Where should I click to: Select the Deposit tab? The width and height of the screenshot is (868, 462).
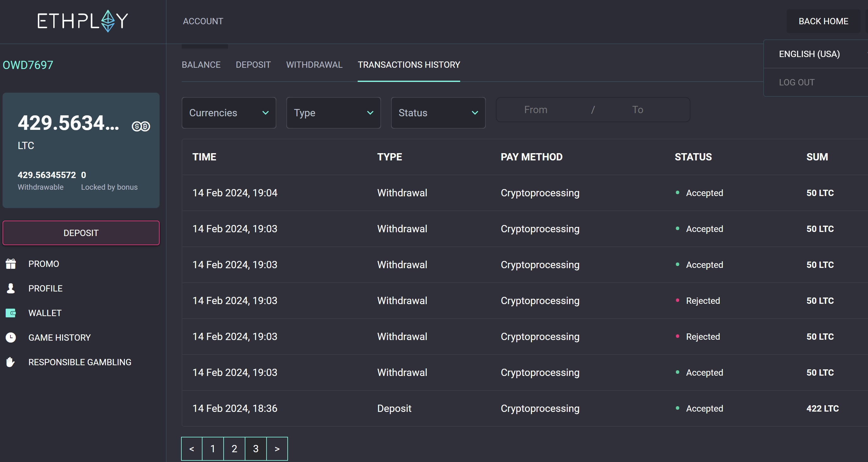coord(253,65)
